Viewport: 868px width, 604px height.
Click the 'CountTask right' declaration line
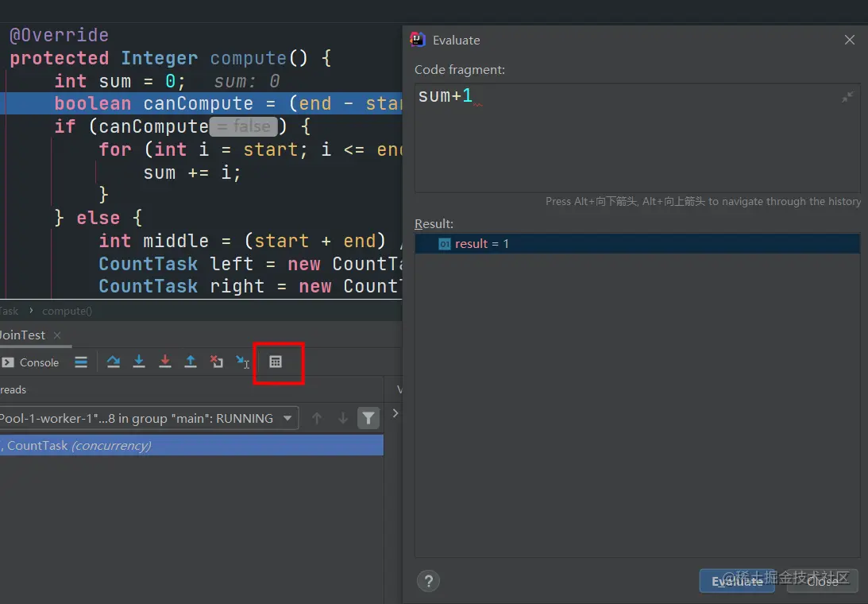click(x=250, y=286)
